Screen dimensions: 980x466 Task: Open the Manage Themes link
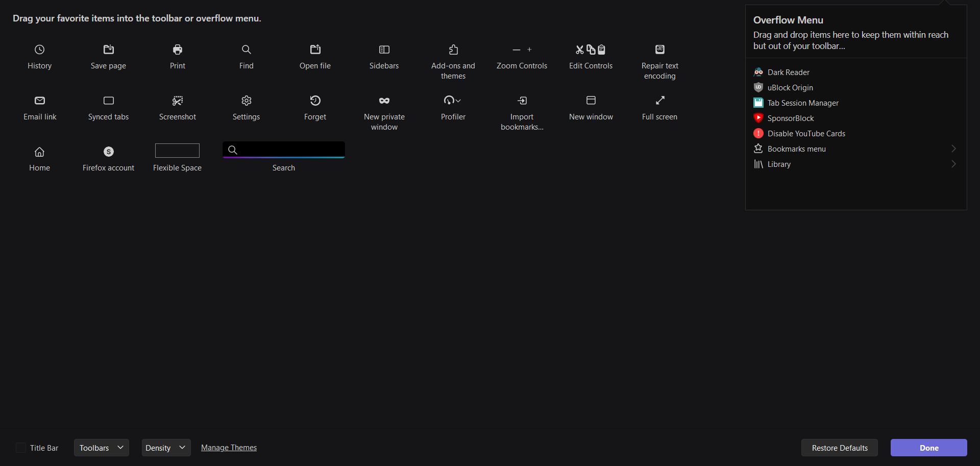click(229, 448)
